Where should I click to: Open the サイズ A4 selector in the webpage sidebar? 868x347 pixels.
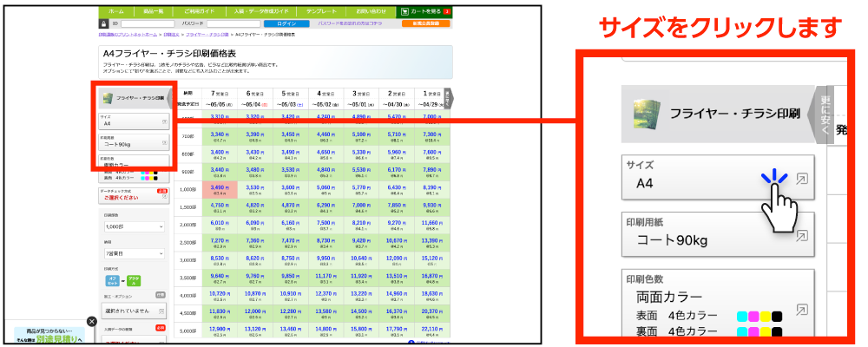click(134, 121)
